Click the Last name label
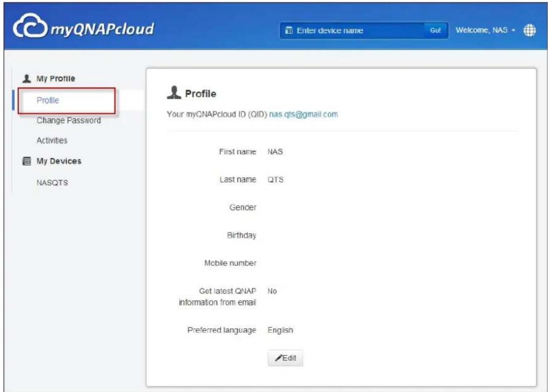Image resolution: width=548 pixels, height=392 pixels. [238, 179]
